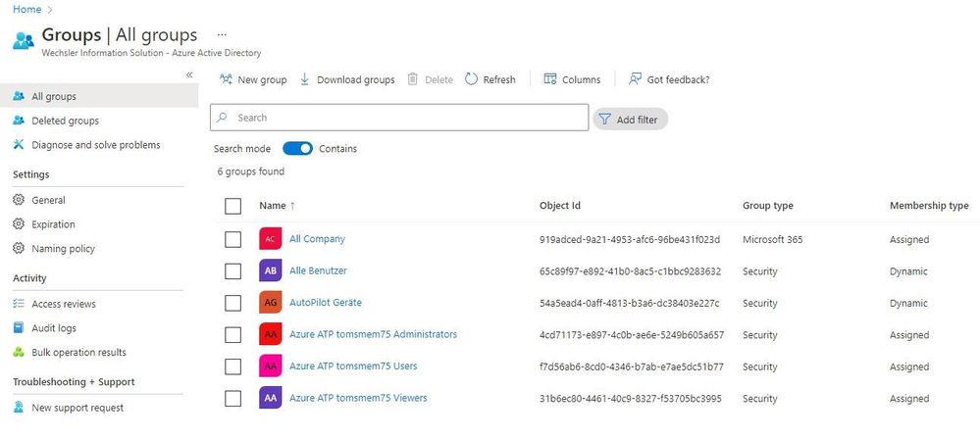Collapse the sidebar with double chevron
980x439 pixels.
189,74
